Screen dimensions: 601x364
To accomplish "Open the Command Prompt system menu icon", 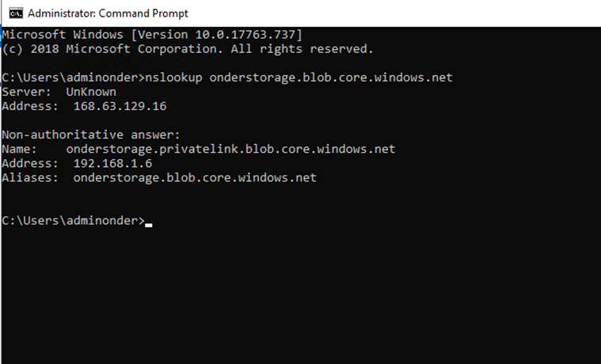I will 16,13.
